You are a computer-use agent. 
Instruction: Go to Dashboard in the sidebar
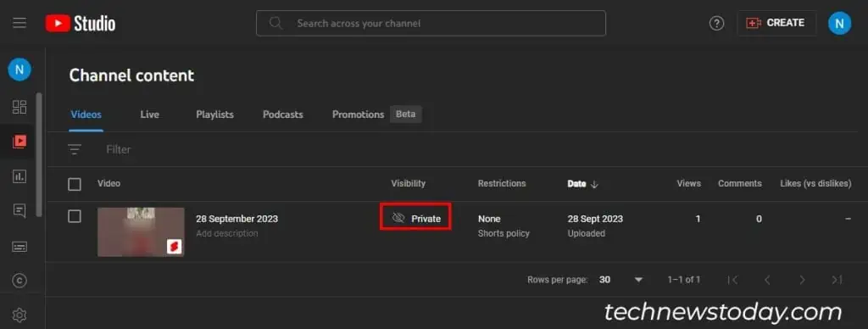19,107
